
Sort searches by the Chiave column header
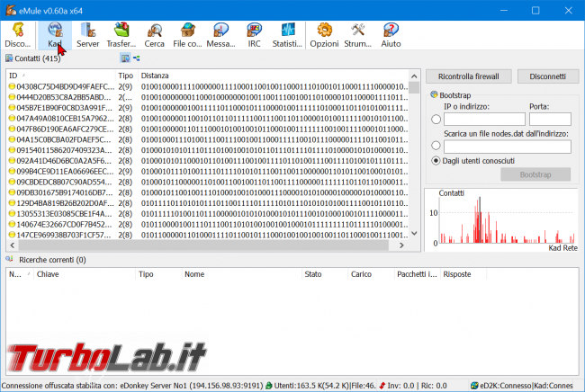[x=85, y=274]
